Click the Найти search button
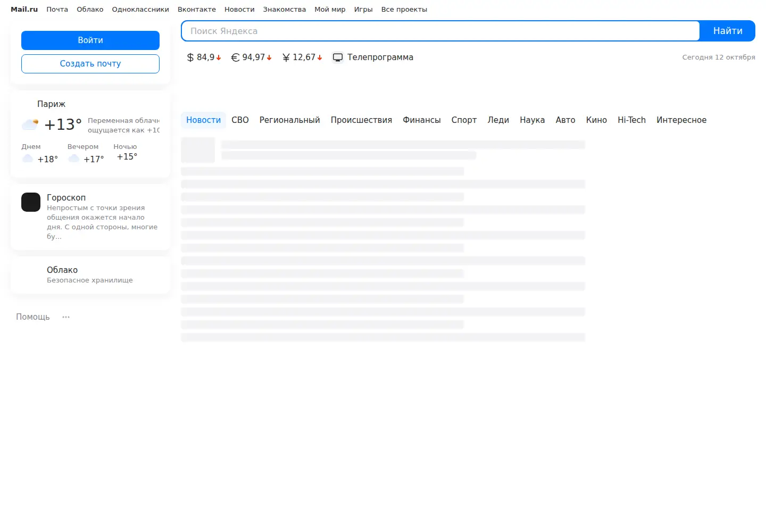The image size is (766, 532). (728, 31)
